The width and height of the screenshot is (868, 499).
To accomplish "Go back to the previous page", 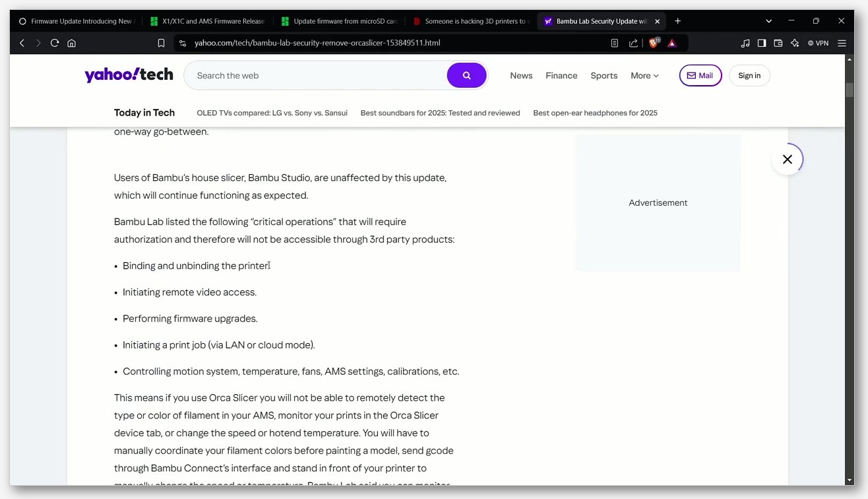I will 22,43.
